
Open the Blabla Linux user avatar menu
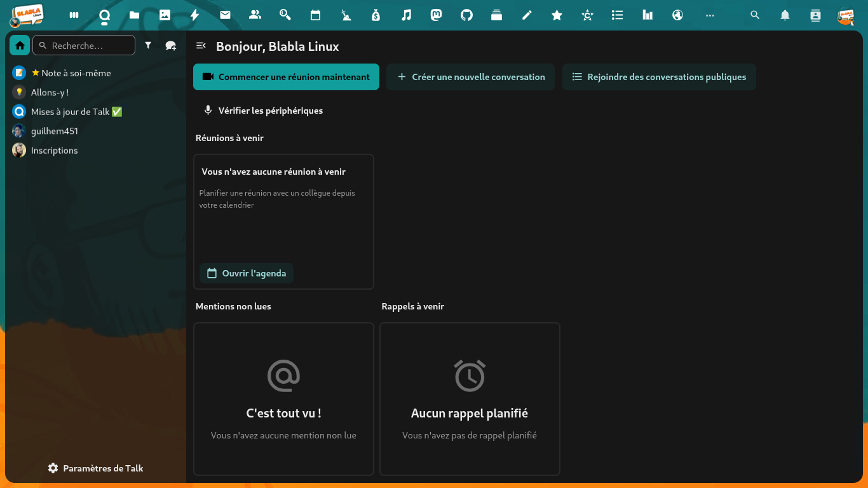pyautogui.click(x=845, y=15)
